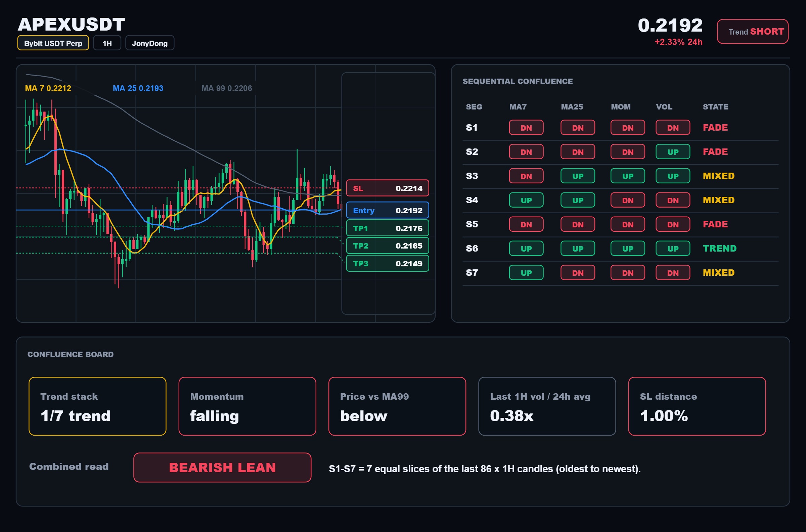The height and width of the screenshot is (532, 806).
Task: Click the S4 VOL DN badge
Action: pos(673,200)
